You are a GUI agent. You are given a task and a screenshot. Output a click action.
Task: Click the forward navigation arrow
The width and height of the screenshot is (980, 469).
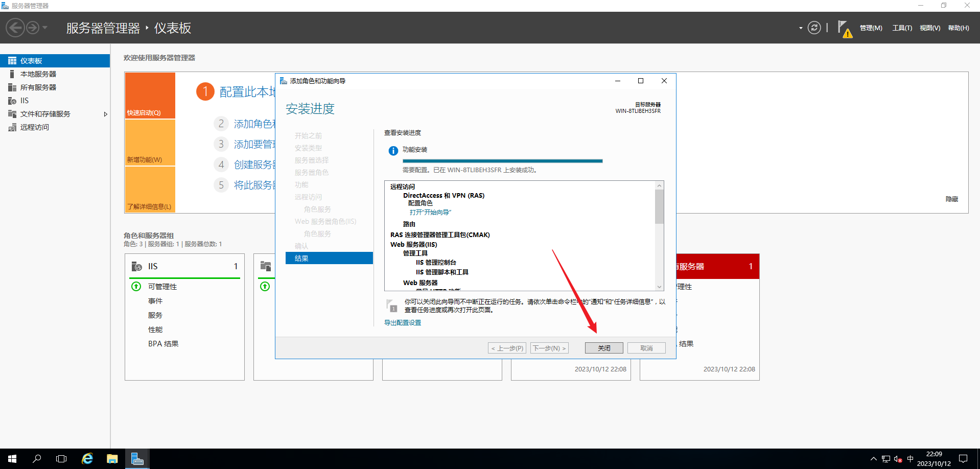click(x=33, y=28)
